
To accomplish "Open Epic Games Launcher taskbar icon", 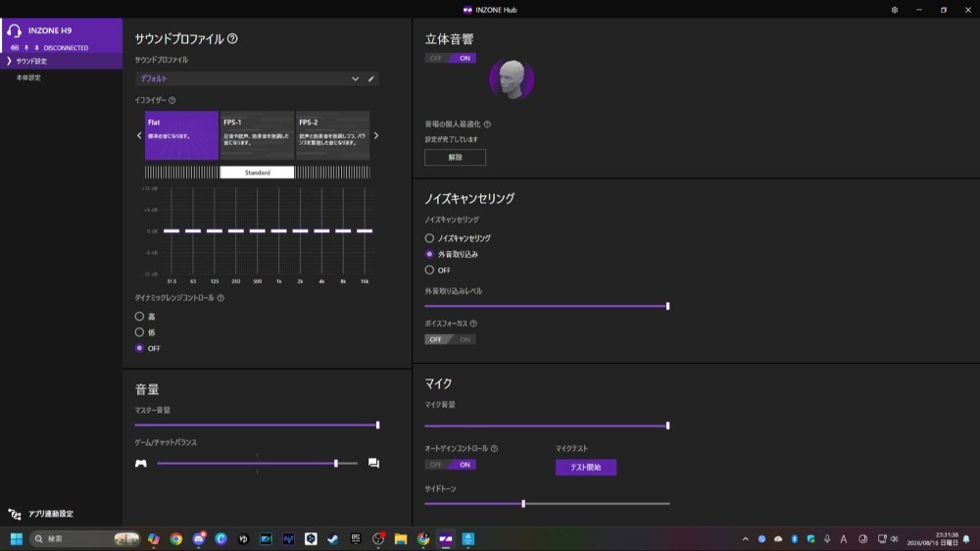I will pyautogui.click(x=356, y=538).
